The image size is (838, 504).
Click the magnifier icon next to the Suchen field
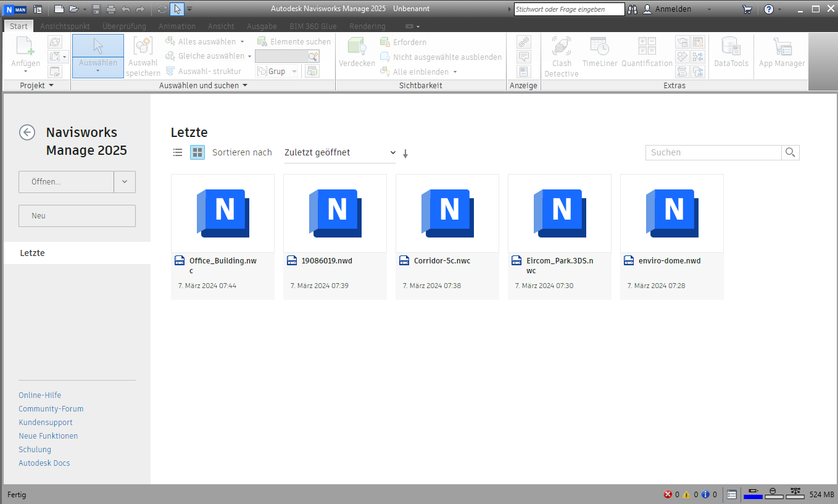790,152
